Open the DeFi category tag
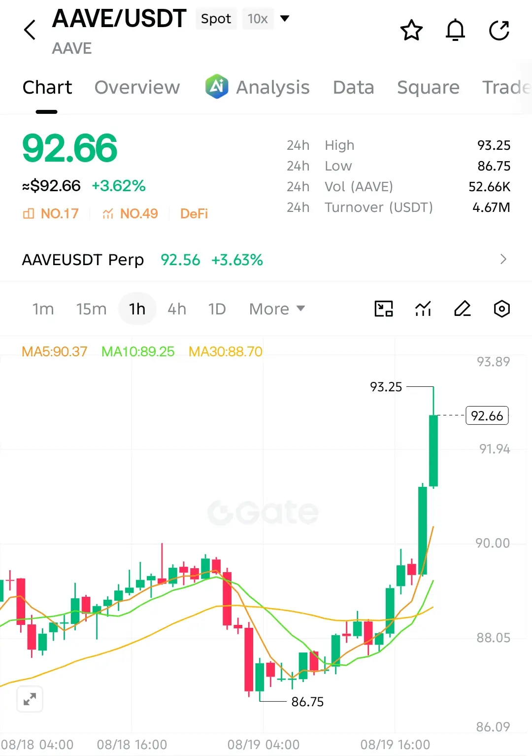 [194, 213]
